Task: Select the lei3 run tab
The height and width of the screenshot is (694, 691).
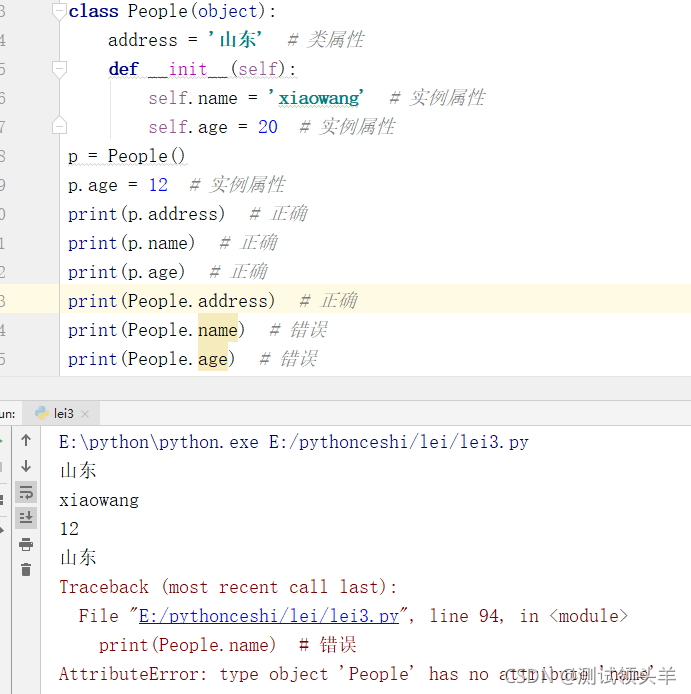Action: tap(63, 413)
